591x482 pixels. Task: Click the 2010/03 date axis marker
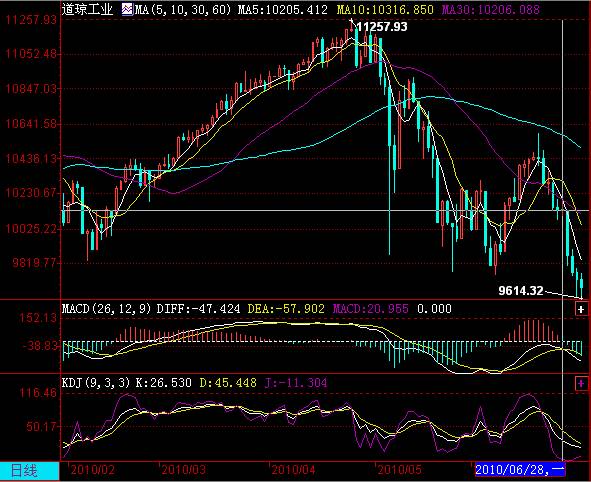[184, 470]
